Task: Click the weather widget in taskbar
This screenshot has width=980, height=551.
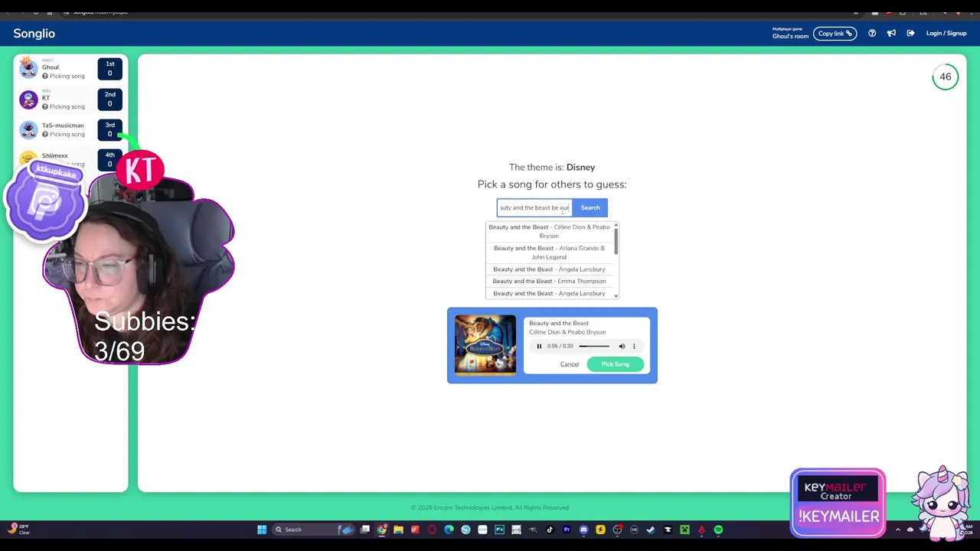Action: 18,529
